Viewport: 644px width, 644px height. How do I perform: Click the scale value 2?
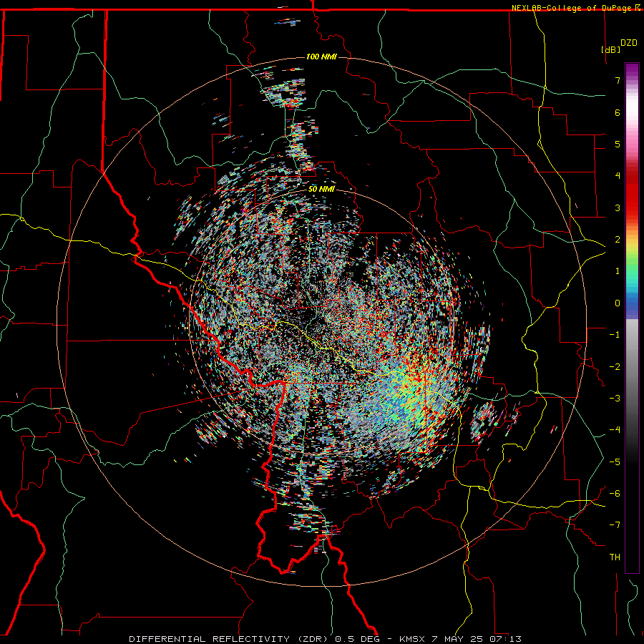[618, 240]
